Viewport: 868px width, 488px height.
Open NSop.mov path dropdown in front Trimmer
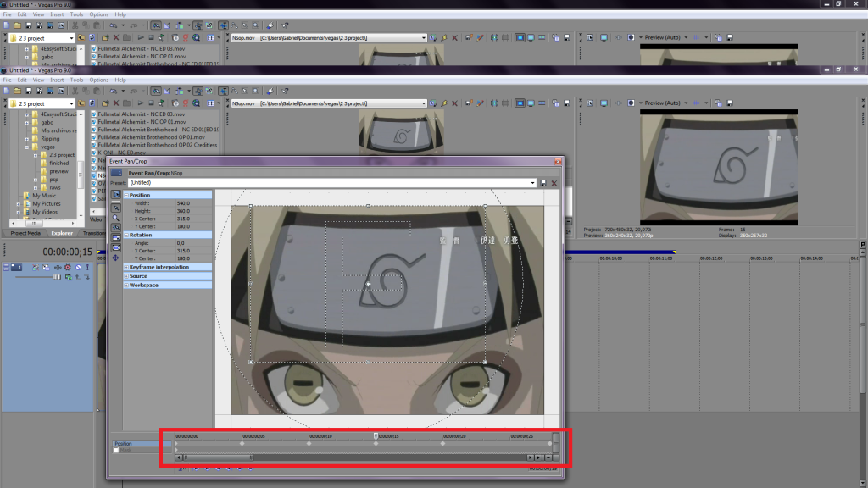[x=424, y=103]
